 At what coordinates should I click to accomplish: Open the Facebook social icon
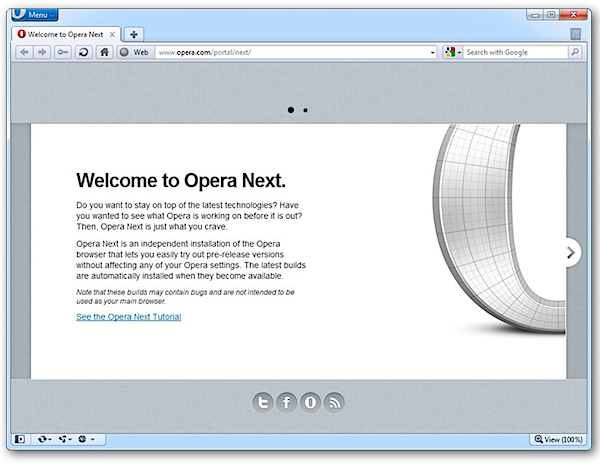[287, 402]
